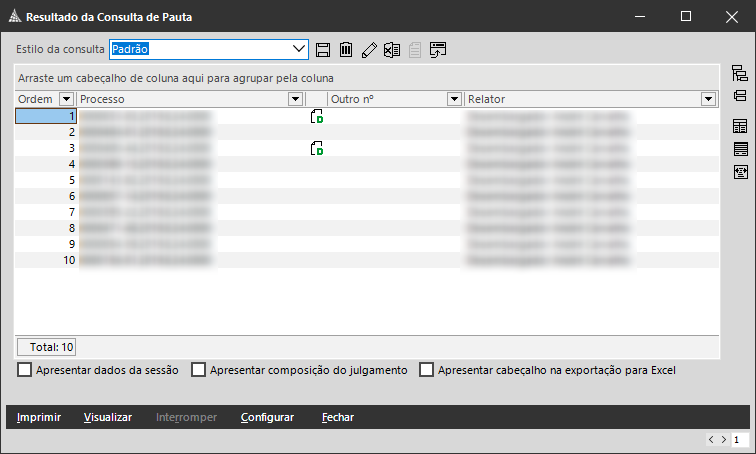The image size is (756, 454).
Task: Check Apresentar composição do julgamento
Action: 198,370
